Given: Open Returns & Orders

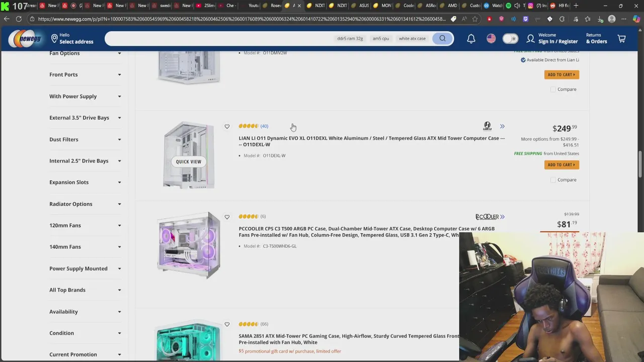Looking at the screenshot, I should pyautogui.click(x=596, y=39).
